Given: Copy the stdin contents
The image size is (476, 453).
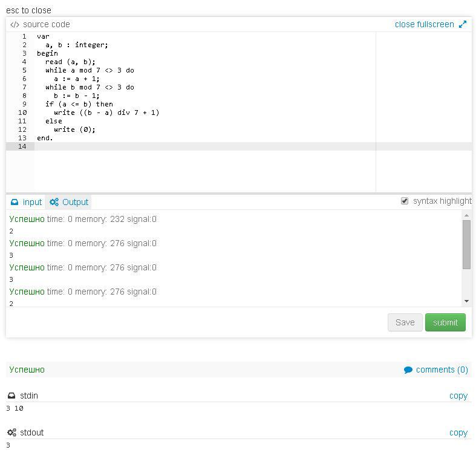Looking at the screenshot, I should tap(458, 396).
